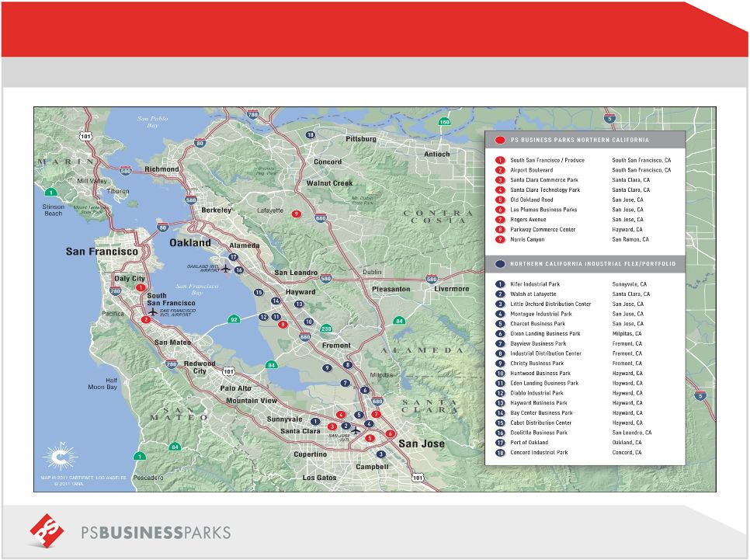Click red marker 1 near Daly City on map
Screen dimensions: 750x560
pyautogui.click(x=141, y=287)
